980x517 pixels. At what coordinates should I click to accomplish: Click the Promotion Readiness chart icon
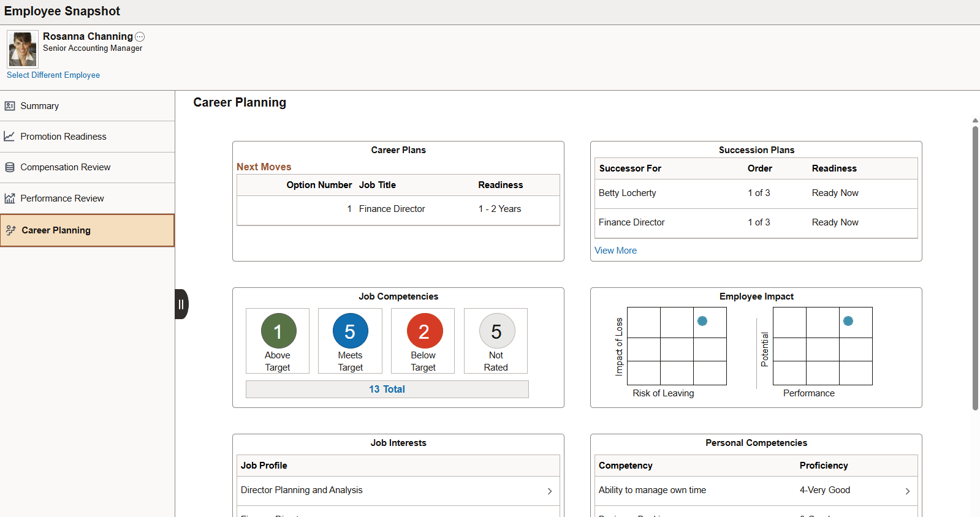coord(9,137)
